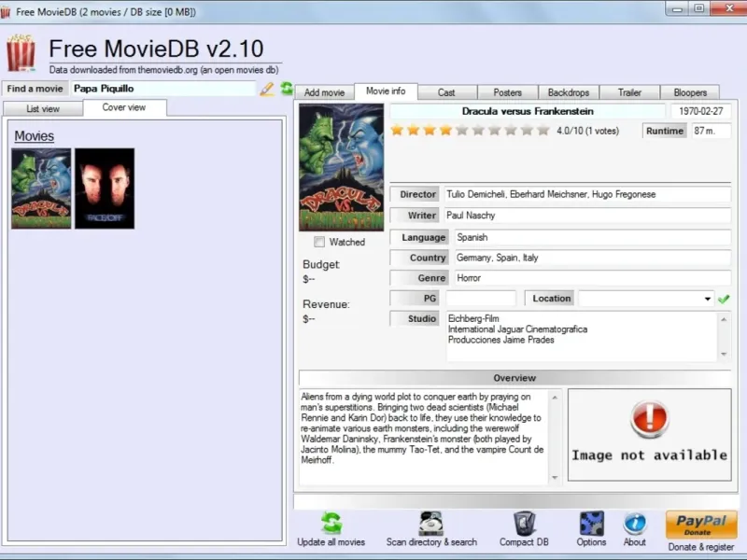
Task: Click the Country field
Action: pyautogui.click(x=593, y=258)
